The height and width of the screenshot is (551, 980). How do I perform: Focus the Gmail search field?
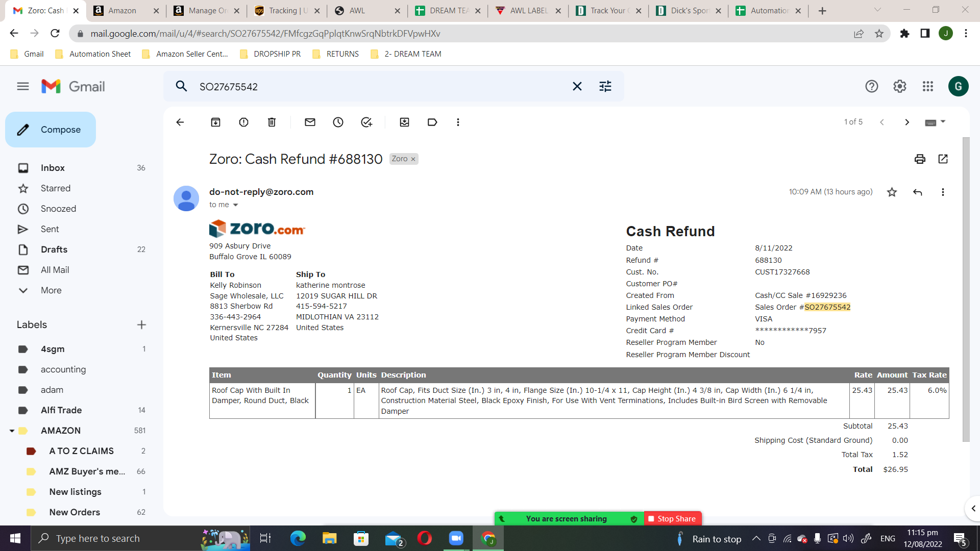(383, 86)
